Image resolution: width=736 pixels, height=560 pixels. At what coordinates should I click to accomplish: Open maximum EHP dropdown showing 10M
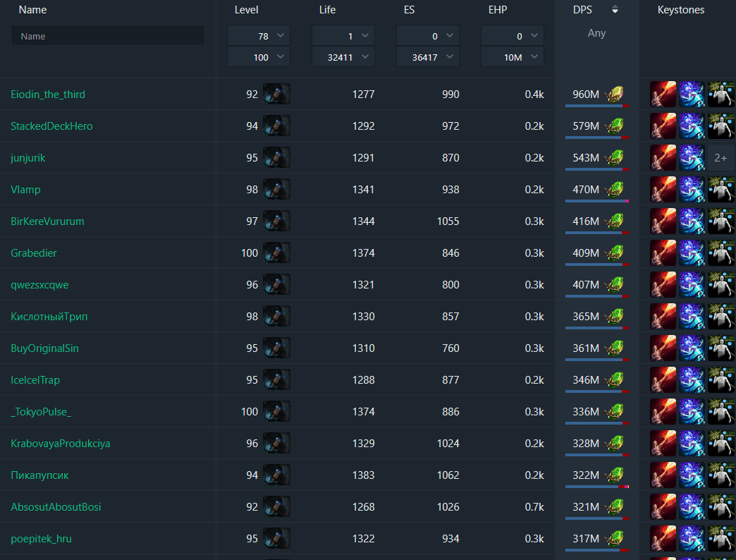pos(512,57)
